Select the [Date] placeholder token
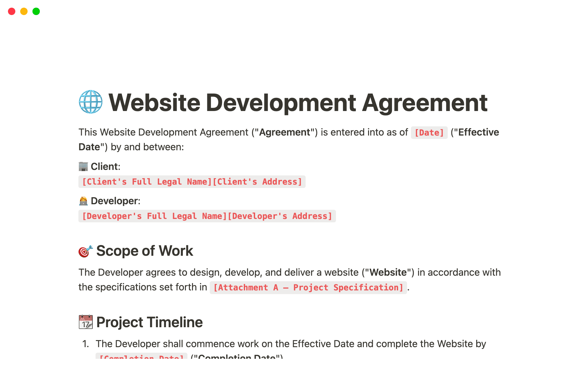 pyautogui.click(x=429, y=132)
